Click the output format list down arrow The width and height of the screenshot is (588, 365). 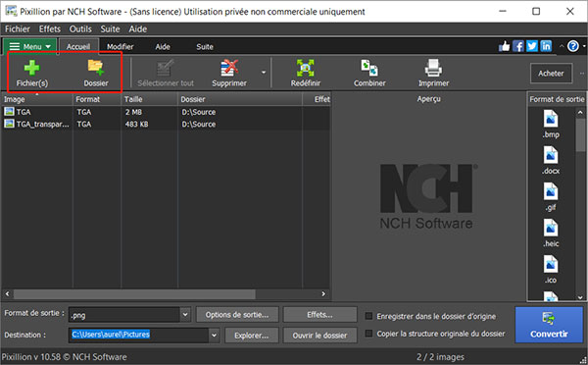click(x=580, y=297)
